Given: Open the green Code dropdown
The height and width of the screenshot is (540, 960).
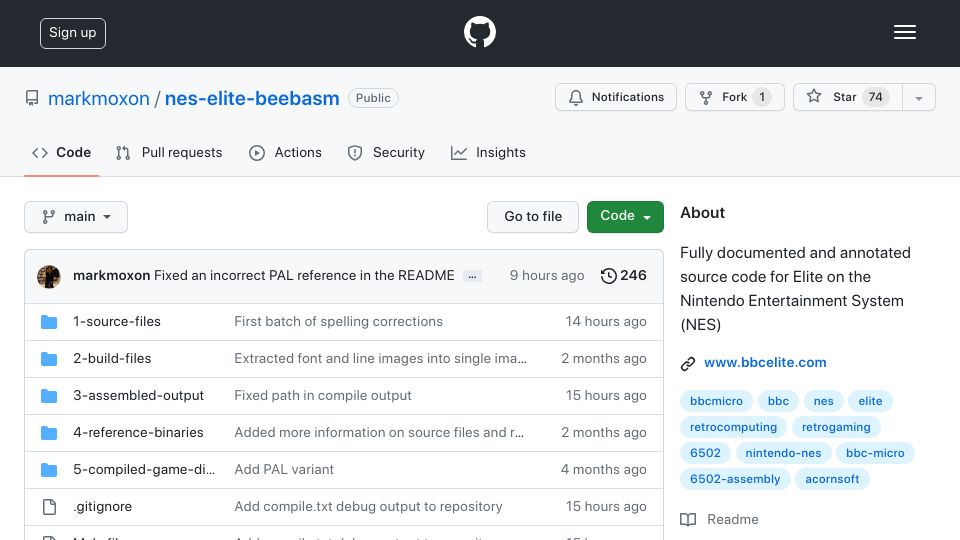Looking at the screenshot, I should tap(625, 217).
